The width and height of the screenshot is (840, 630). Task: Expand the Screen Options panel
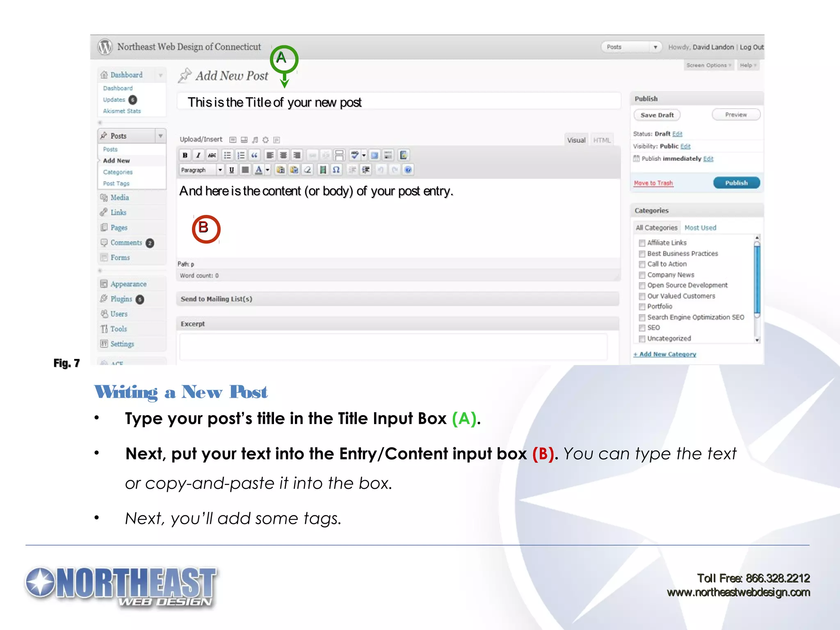(709, 65)
